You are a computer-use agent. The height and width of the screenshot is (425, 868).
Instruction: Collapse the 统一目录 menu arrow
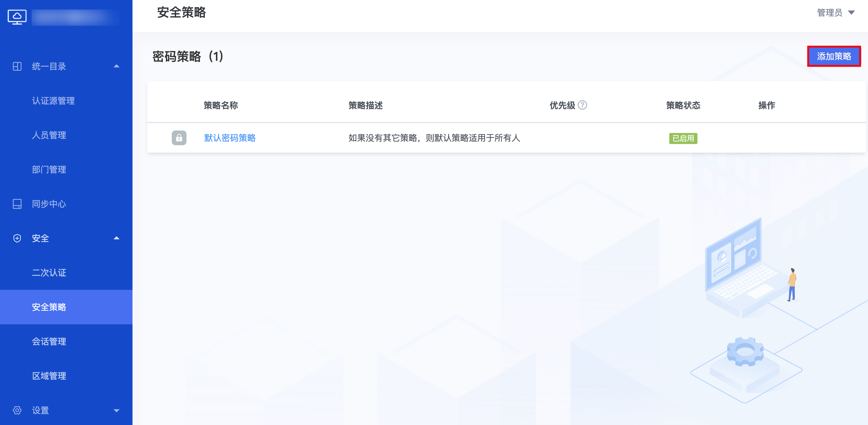point(117,66)
